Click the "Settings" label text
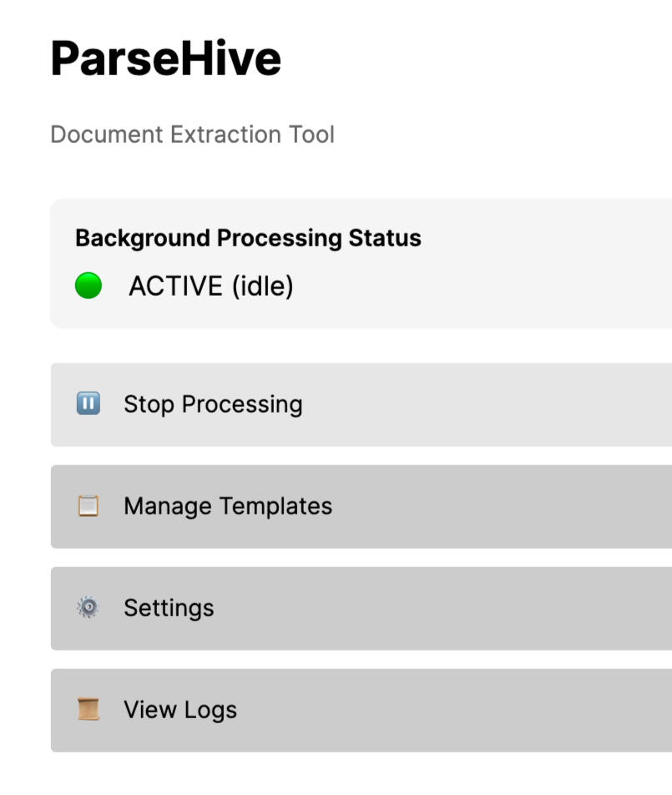Screen dimensions: 672x795 [x=169, y=608]
